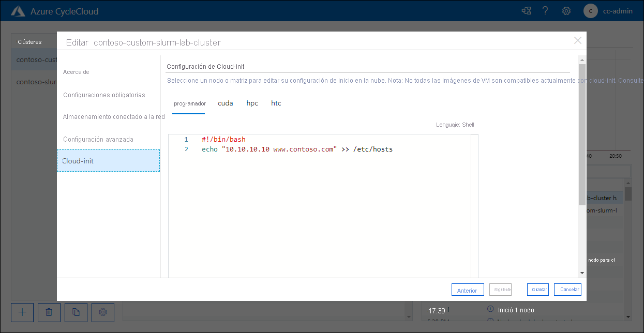Switch to the cuda node tab
644x333 pixels.
click(x=226, y=103)
